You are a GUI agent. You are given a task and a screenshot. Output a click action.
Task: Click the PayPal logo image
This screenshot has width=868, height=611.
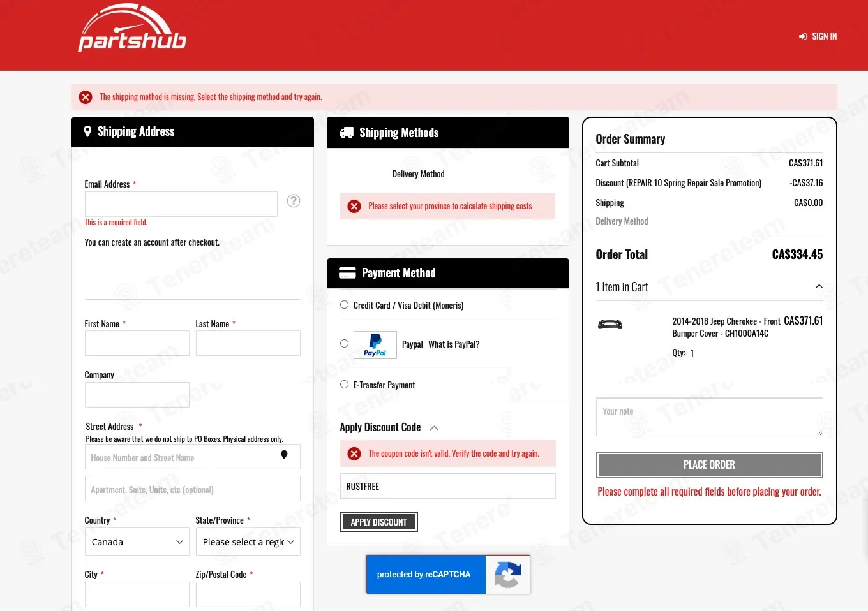click(375, 345)
